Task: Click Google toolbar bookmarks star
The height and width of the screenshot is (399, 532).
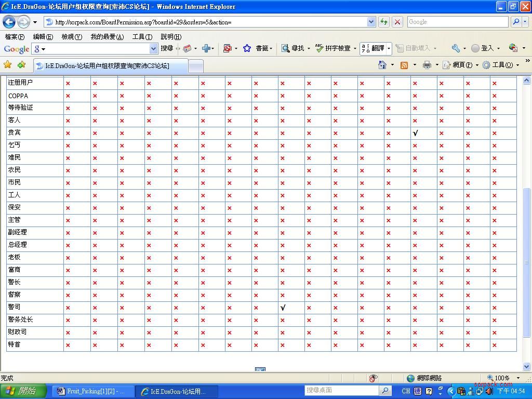Action: 247,48
